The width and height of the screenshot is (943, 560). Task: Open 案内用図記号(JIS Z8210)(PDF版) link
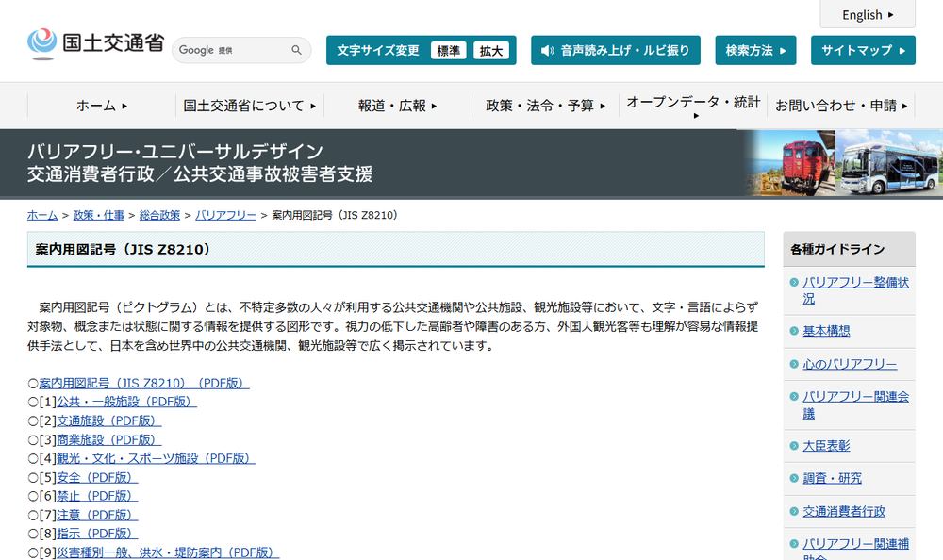pos(144,383)
